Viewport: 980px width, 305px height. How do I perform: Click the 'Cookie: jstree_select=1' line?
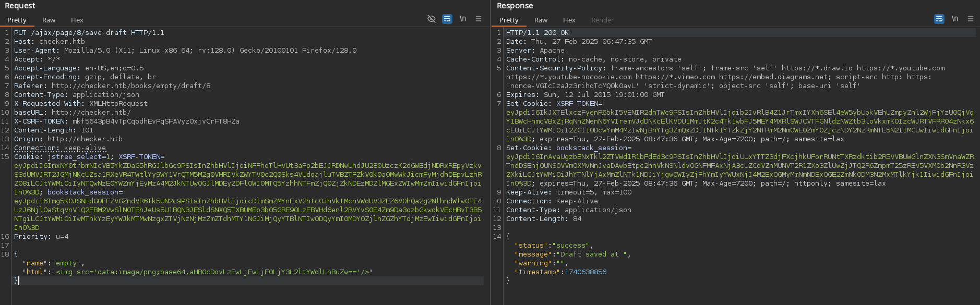64,156
